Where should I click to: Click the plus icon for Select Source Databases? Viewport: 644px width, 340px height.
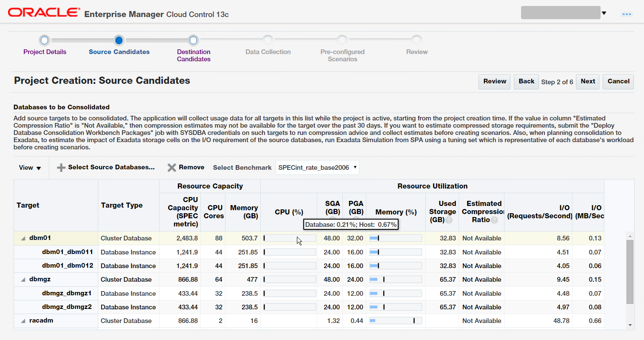(x=61, y=168)
